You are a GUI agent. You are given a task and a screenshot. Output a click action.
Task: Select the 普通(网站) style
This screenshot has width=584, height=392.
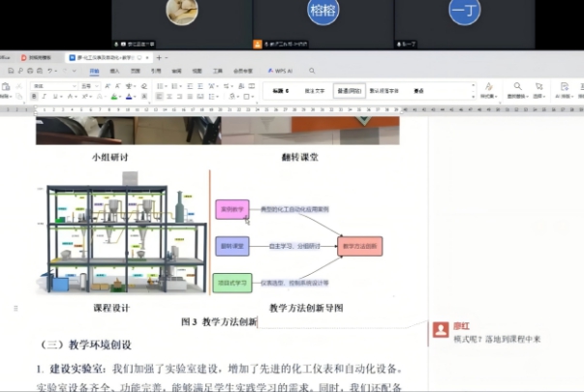pos(350,91)
